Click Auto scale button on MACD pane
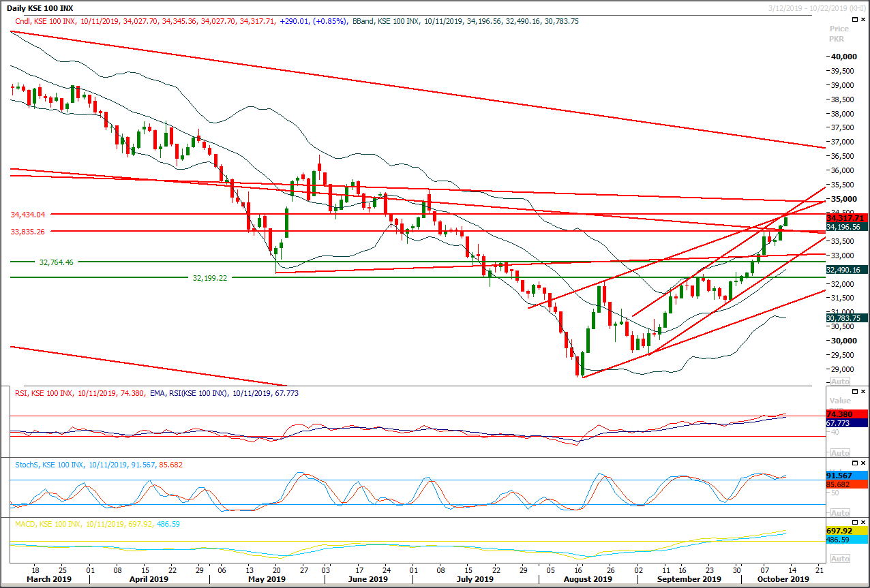 (x=841, y=558)
